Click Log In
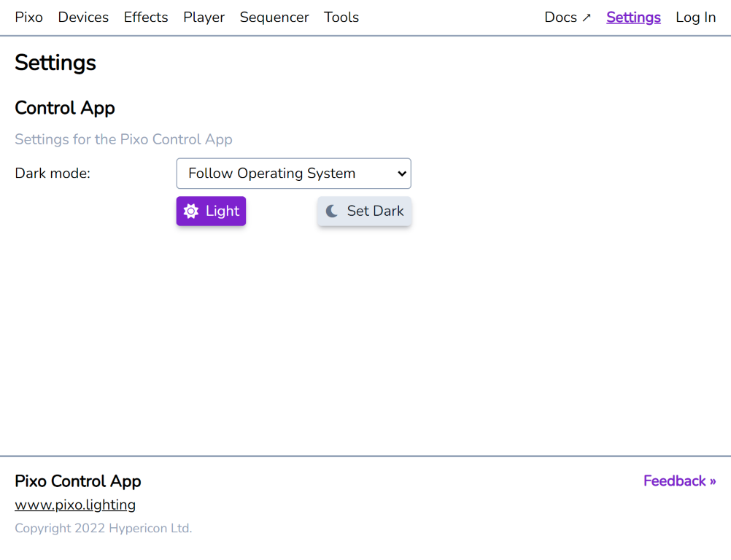The image size is (731, 560). (x=695, y=17)
